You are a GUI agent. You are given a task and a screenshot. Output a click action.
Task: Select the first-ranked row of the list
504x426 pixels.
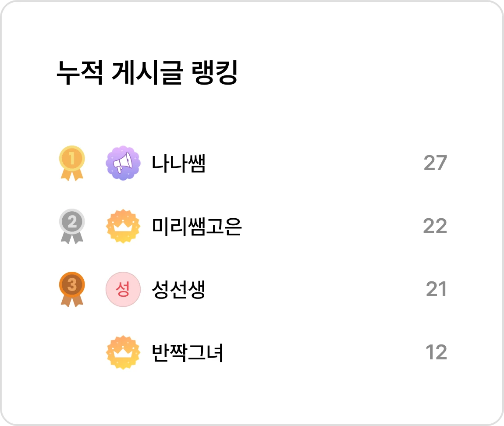(x=253, y=163)
